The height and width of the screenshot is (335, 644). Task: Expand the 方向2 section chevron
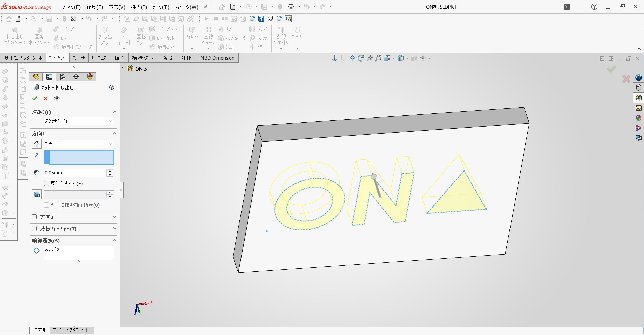point(114,217)
